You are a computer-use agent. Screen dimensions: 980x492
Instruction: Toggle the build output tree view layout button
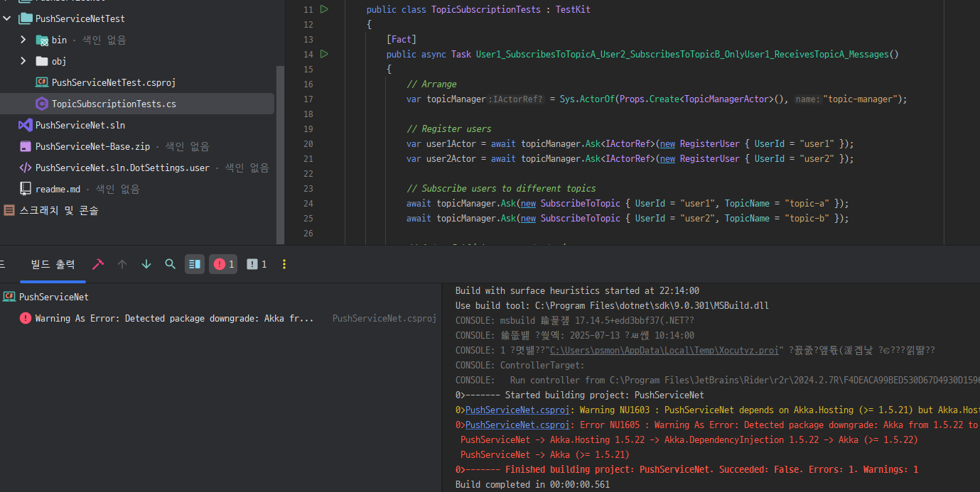(x=194, y=264)
